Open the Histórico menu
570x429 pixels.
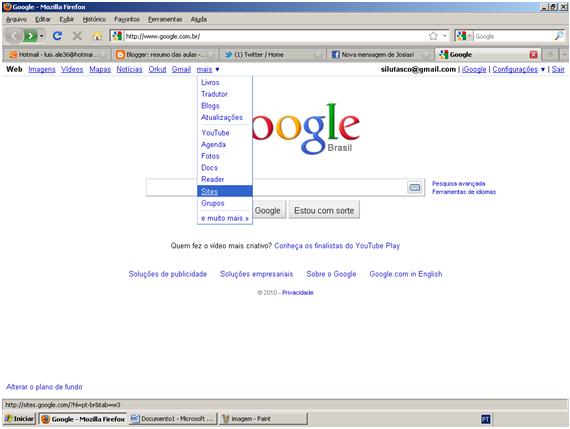94,19
